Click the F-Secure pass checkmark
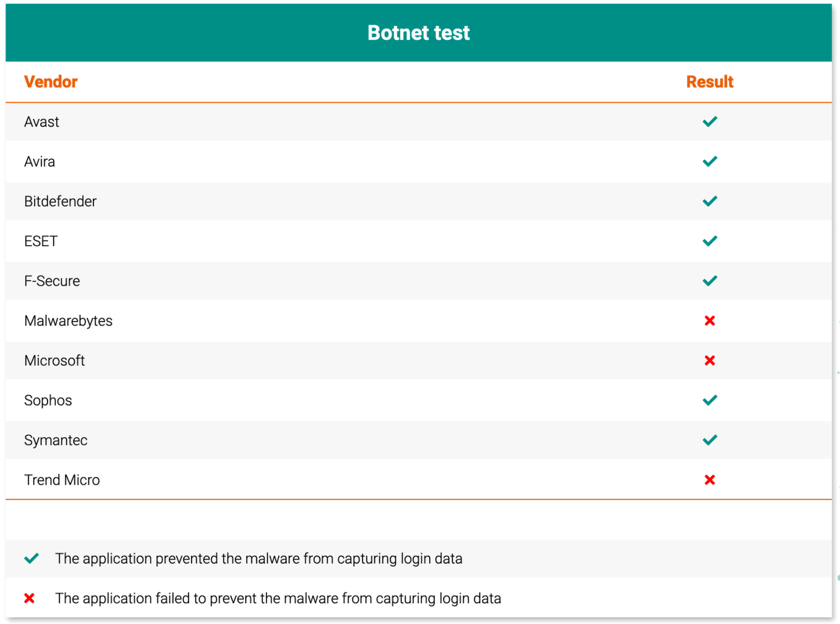Viewport: 840px width, 624px height. [x=710, y=281]
